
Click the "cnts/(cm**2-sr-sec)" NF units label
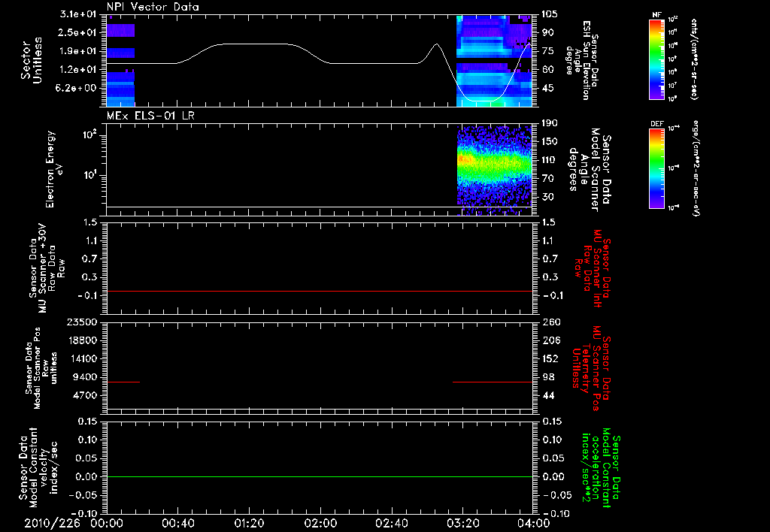click(694, 59)
